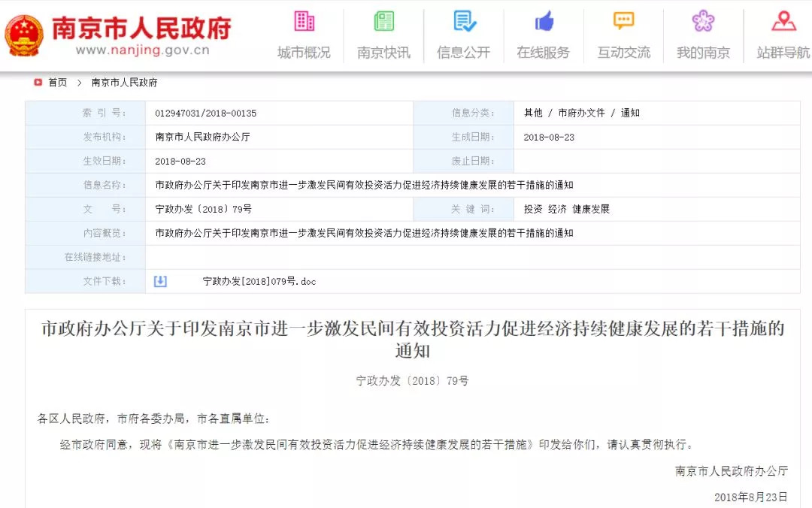The height and width of the screenshot is (508, 812).
Task: Click the 信息公开 document icon
Action: point(465,21)
